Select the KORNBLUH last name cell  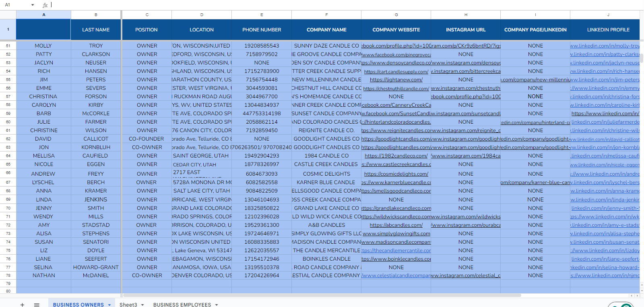(x=96, y=147)
